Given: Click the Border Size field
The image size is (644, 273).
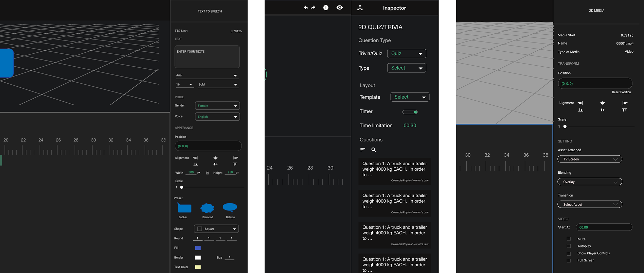Looking at the screenshot, I should tap(230, 258).
